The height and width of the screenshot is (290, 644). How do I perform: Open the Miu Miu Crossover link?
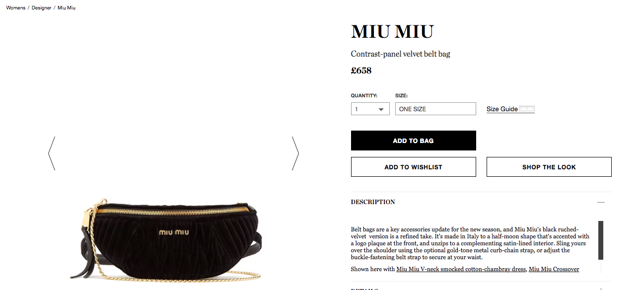[x=554, y=269]
